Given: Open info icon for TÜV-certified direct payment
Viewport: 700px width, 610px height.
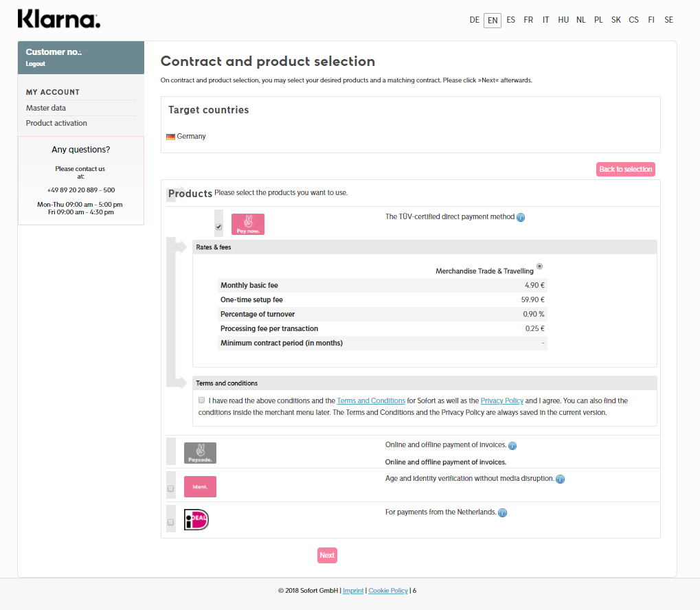Looking at the screenshot, I should [521, 217].
